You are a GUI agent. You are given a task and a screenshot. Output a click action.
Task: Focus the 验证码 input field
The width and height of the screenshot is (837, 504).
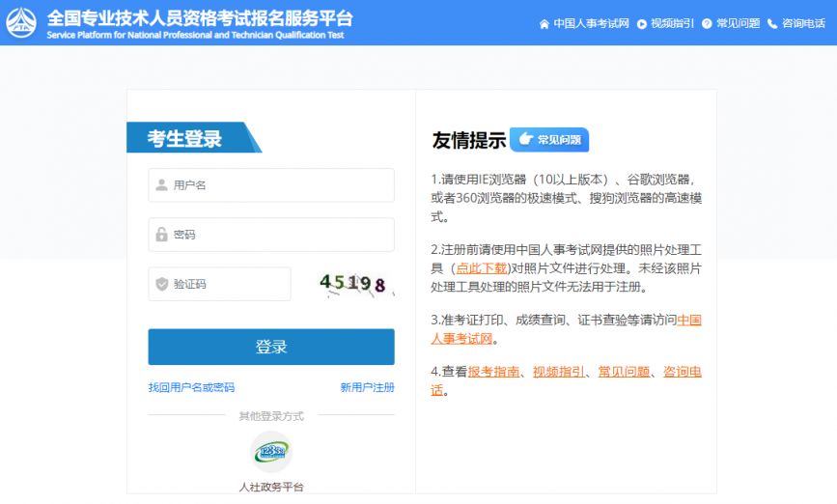[x=219, y=284]
